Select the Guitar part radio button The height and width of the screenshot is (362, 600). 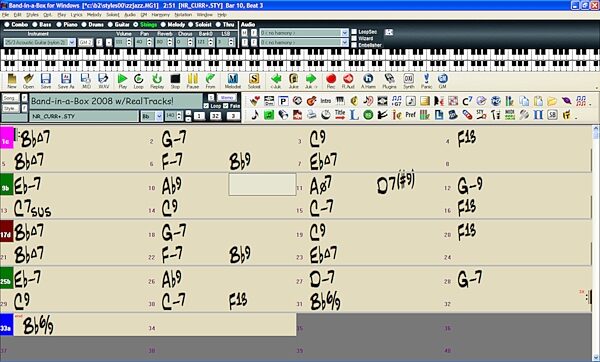pos(110,24)
